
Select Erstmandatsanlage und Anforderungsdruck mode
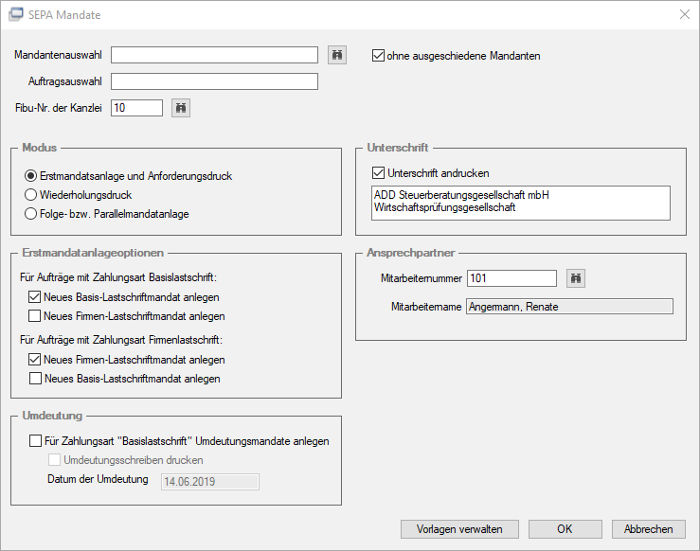(30, 176)
